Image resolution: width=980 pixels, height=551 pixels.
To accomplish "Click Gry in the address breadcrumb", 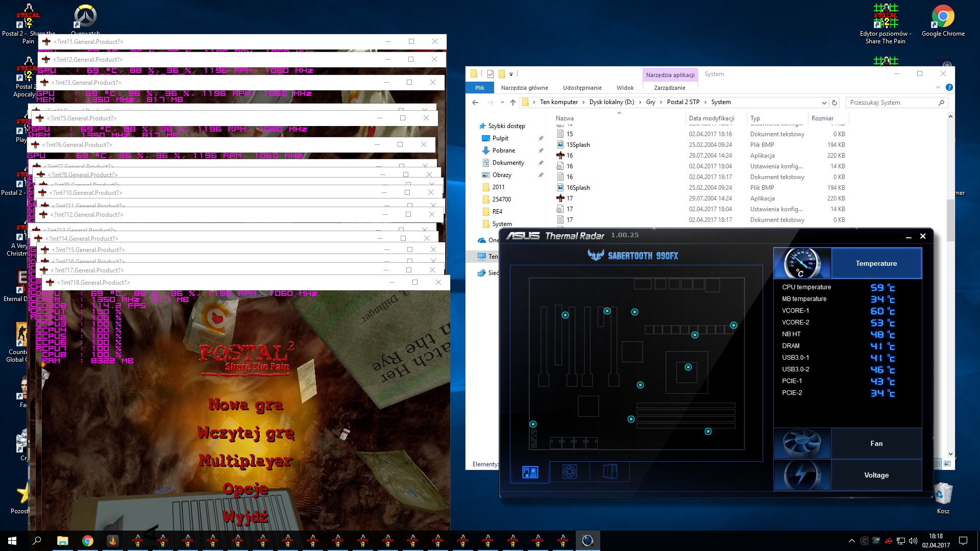I will pyautogui.click(x=650, y=102).
